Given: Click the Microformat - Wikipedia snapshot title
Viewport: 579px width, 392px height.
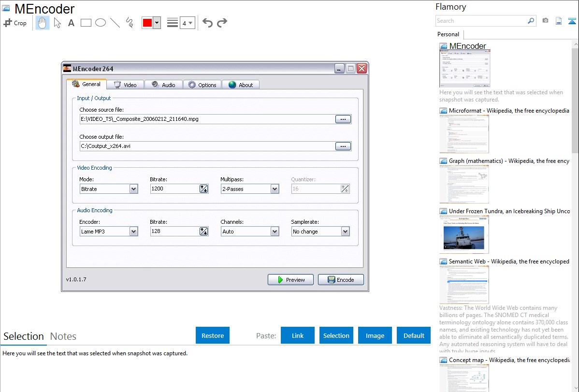Looking at the screenshot, I should 509,111.
